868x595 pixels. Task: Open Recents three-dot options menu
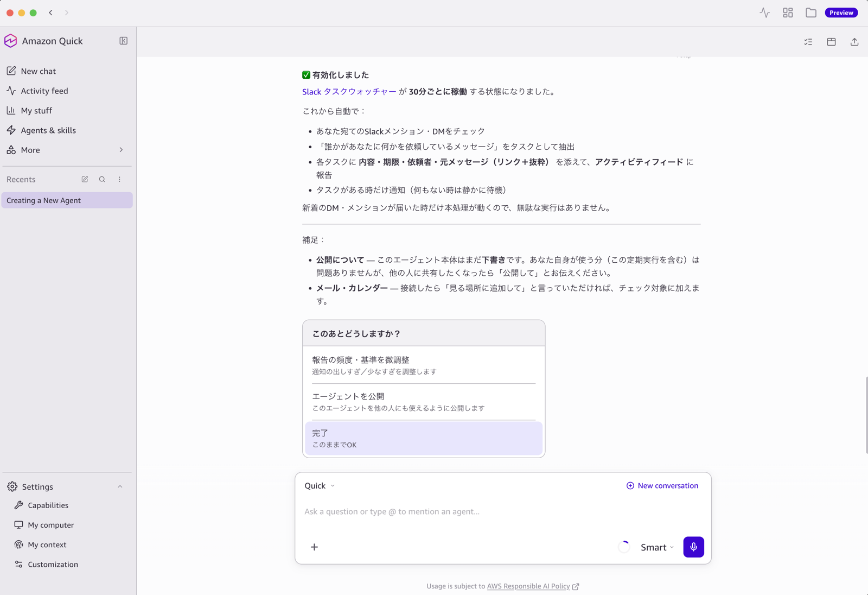tap(119, 179)
